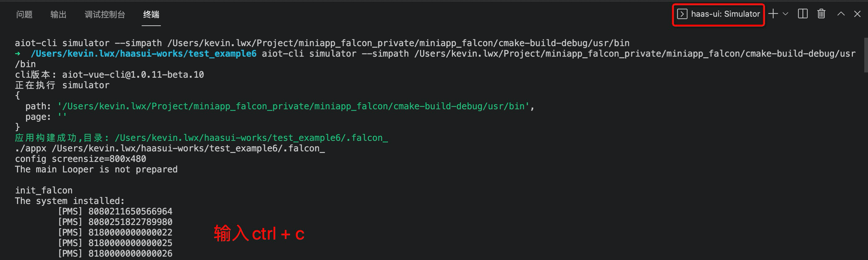This screenshot has width=868, height=260.
Task: Follow the .falcon_ path in the green 应用构建成功 line
Action: [251, 138]
